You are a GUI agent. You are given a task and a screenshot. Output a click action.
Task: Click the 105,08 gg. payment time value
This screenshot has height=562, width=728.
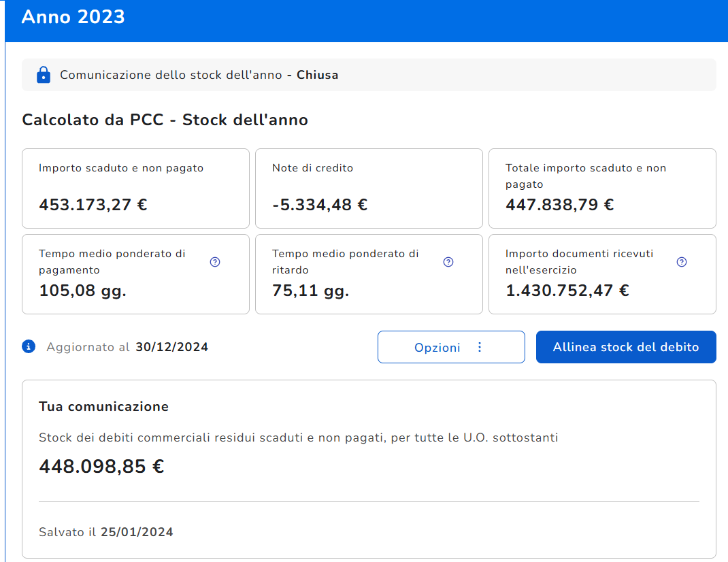(82, 291)
